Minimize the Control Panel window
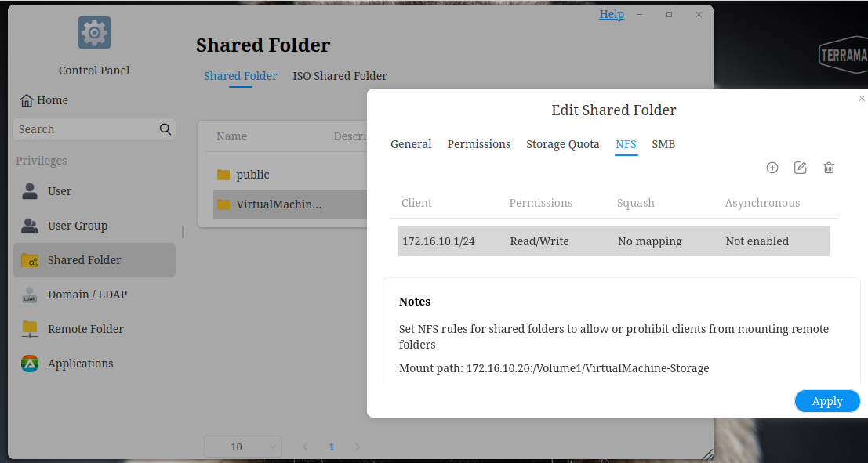868x463 pixels. tap(639, 15)
